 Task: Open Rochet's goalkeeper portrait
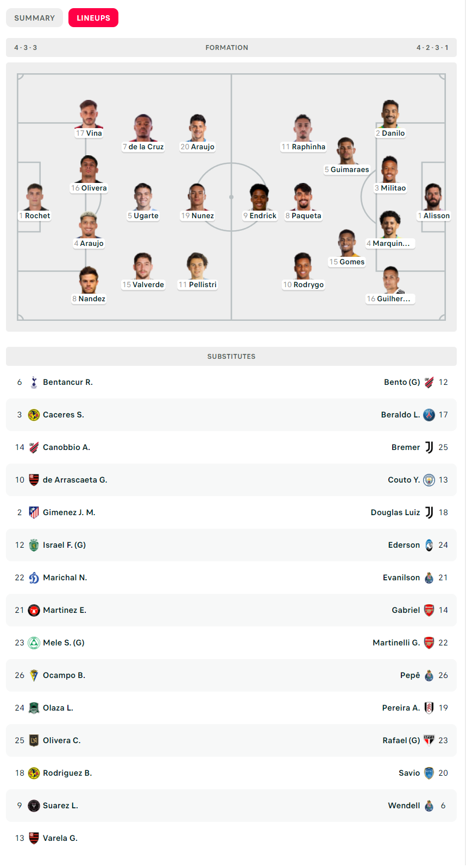34,197
